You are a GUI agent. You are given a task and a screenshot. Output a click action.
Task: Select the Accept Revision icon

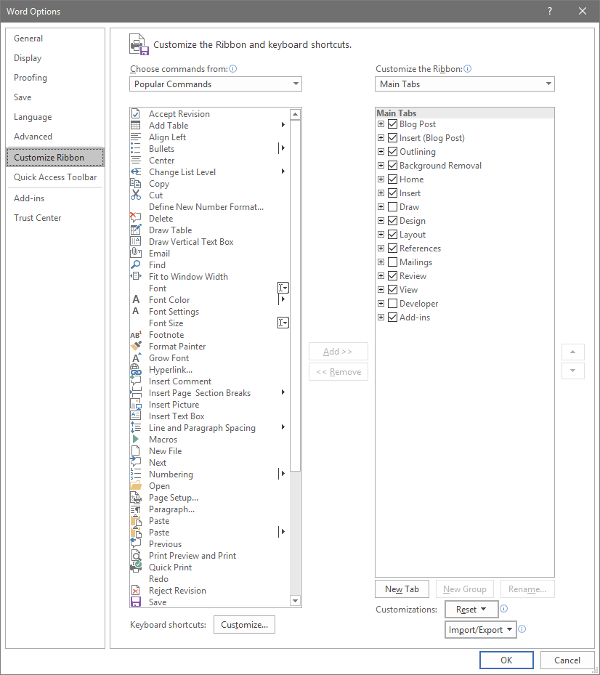point(137,114)
